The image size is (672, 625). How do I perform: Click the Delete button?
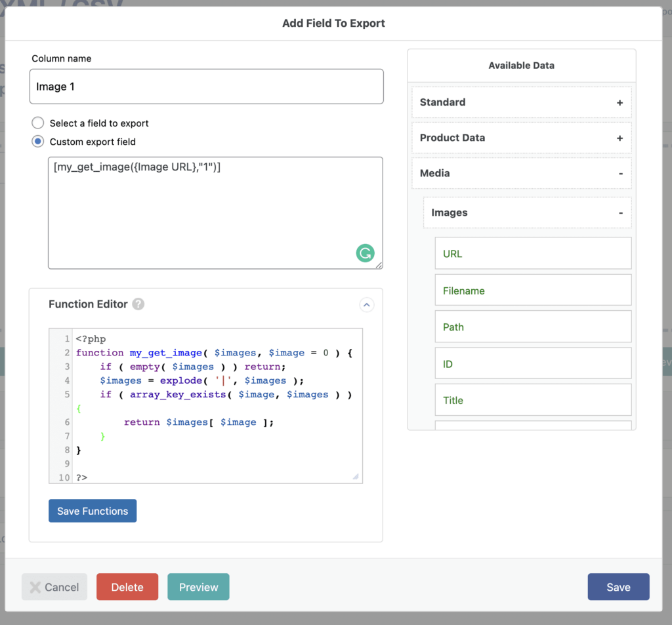[127, 586]
